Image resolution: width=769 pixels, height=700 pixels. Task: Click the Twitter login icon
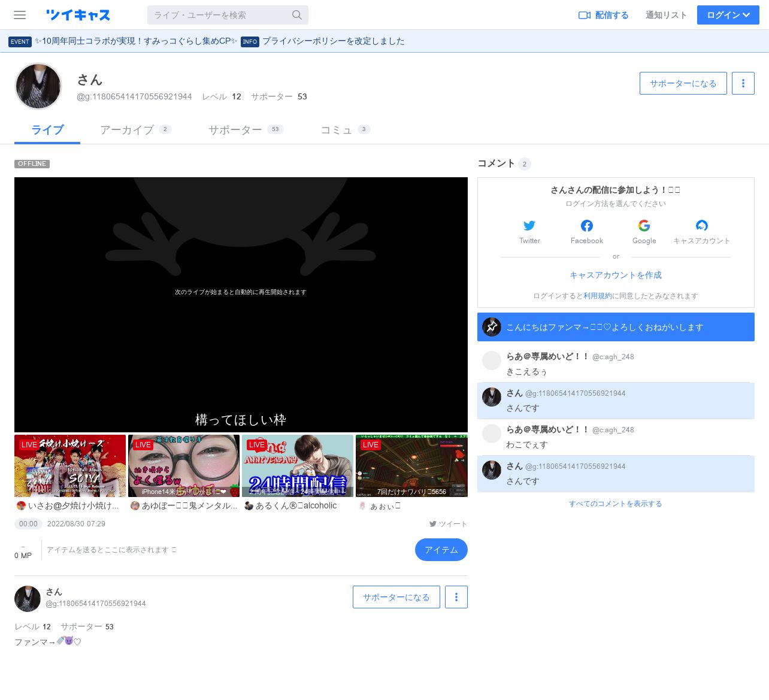pyautogui.click(x=529, y=226)
